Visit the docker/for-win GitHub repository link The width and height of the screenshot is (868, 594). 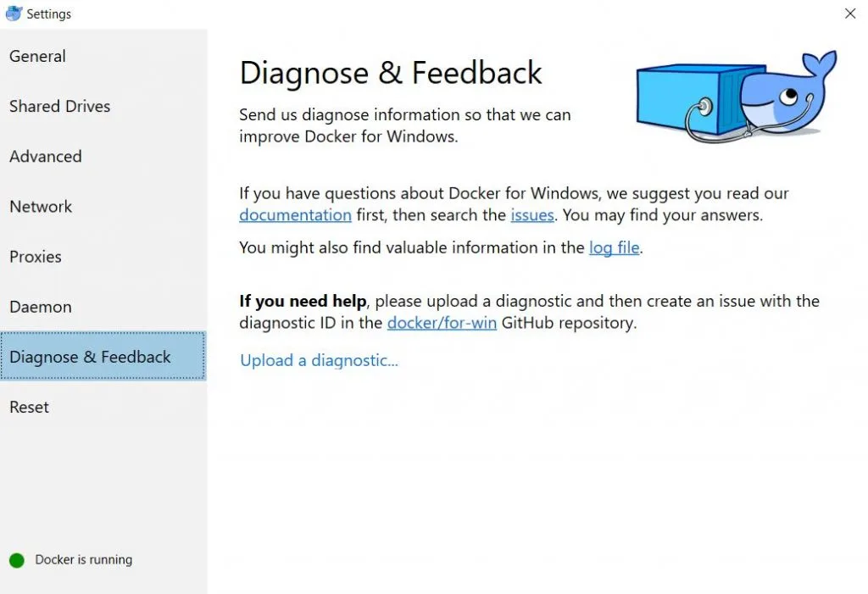pos(442,323)
